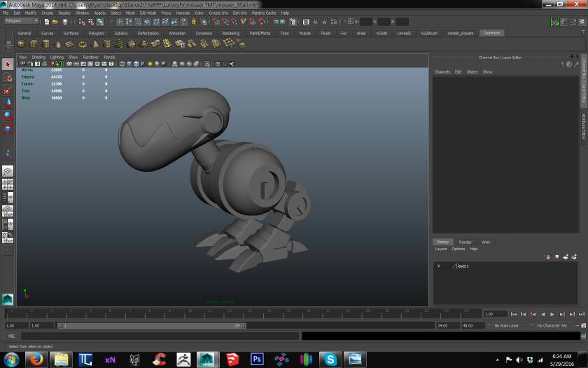Click the playback end field 24.00

tap(447, 325)
